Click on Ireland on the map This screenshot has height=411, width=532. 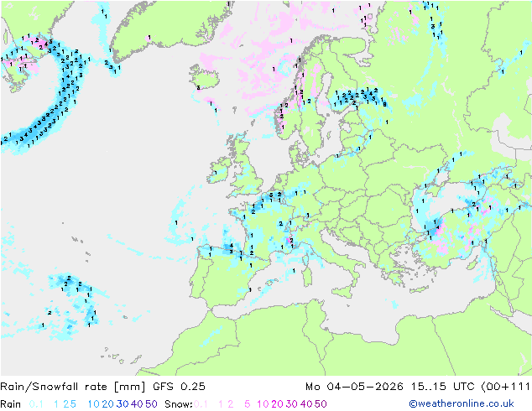(220, 170)
